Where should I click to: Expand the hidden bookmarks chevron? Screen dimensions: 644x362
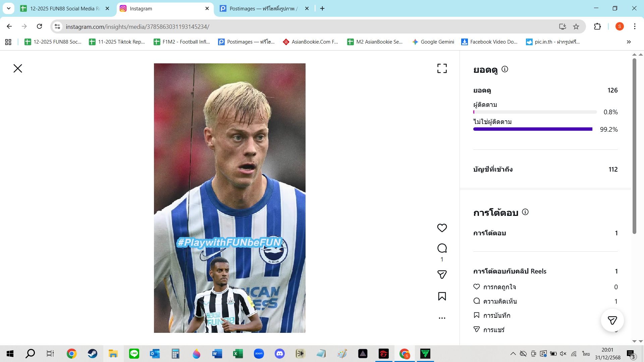pos(629,42)
